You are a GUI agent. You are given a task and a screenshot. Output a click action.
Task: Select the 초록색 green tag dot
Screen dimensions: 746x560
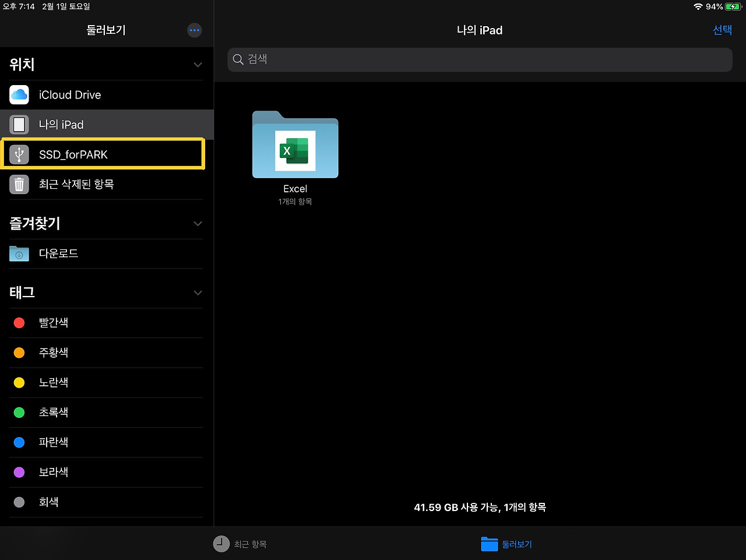(x=19, y=413)
